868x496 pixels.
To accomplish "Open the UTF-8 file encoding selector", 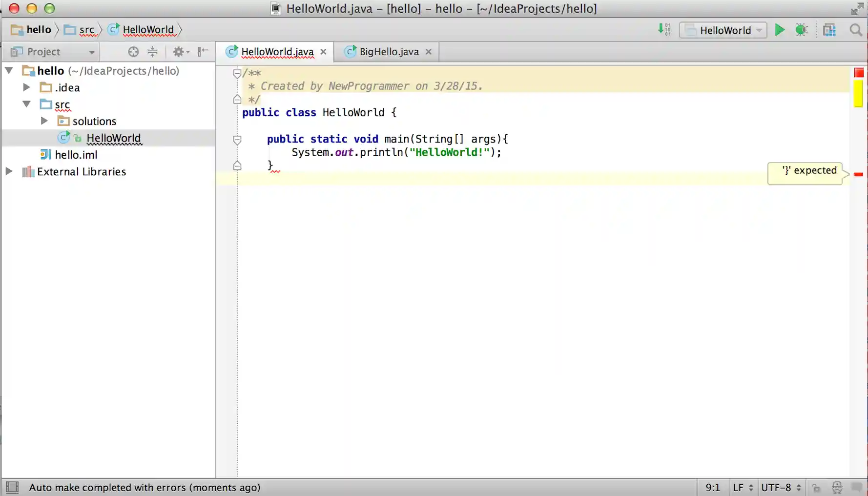I will point(781,487).
